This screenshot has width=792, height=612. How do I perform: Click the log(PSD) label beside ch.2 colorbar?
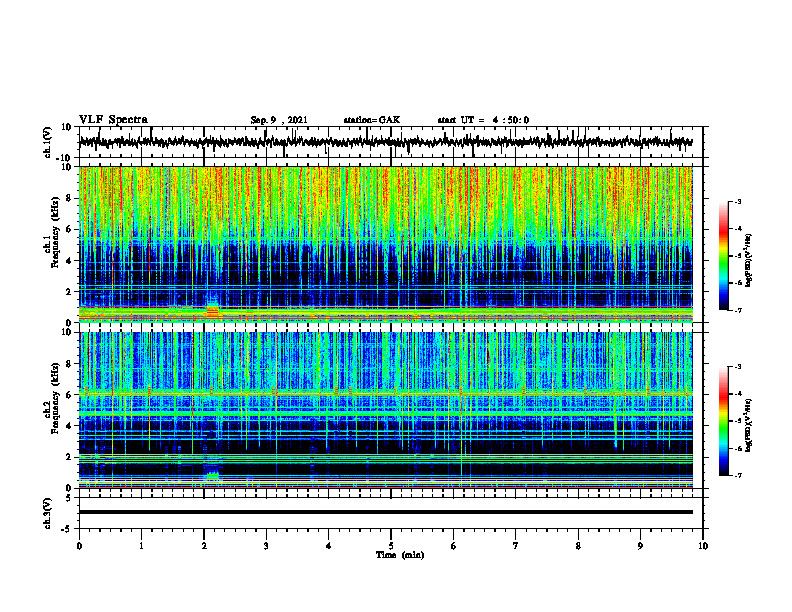tap(749, 425)
